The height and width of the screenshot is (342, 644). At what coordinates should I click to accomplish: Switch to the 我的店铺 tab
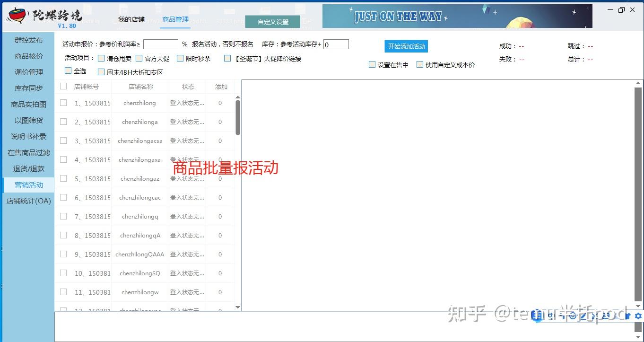tap(131, 20)
